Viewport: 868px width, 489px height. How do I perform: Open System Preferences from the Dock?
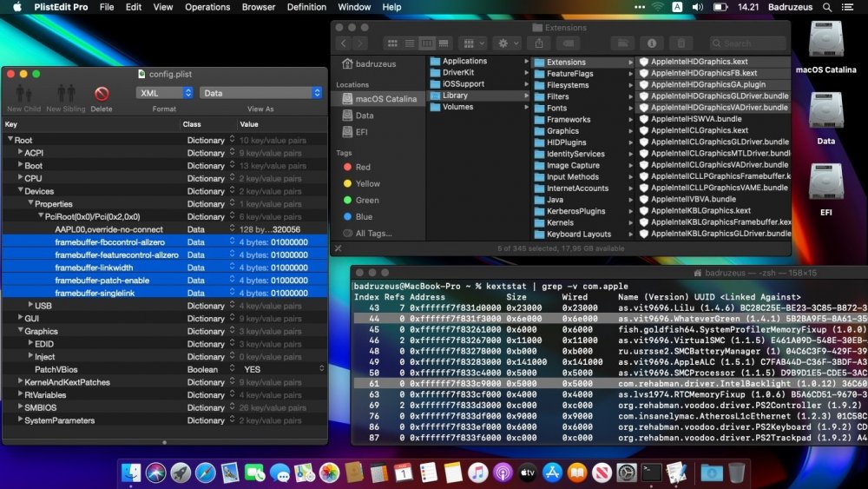click(627, 472)
